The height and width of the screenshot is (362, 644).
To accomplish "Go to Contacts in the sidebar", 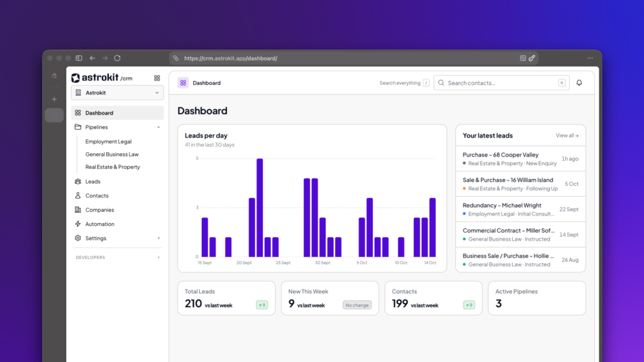I will coord(118,196).
